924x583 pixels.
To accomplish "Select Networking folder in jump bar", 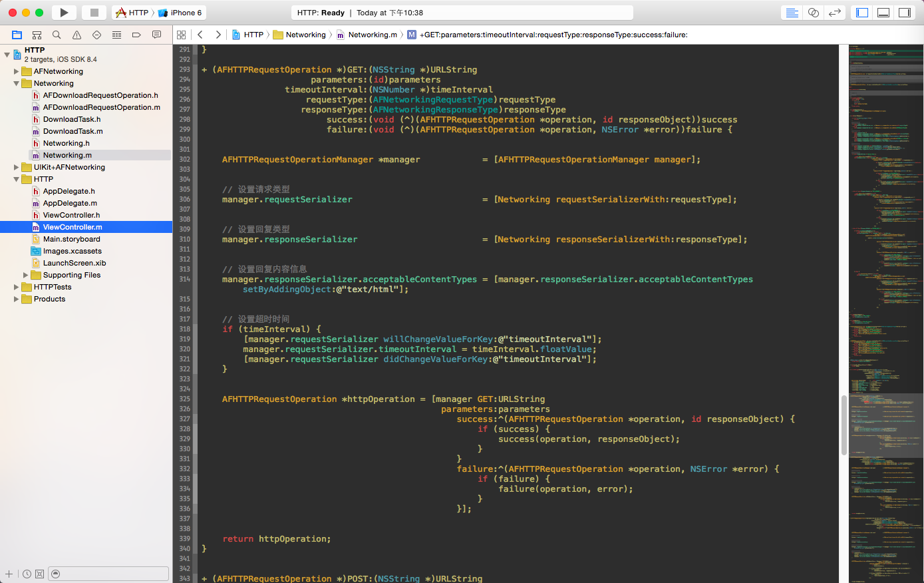I will pyautogui.click(x=299, y=35).
